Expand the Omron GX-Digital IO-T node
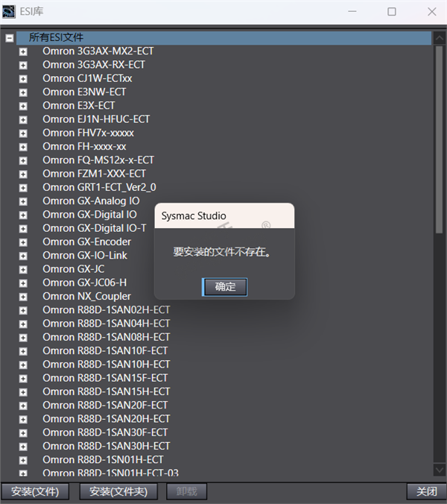The width and height of the screenshot is (447, 504). tap(23, 229)
